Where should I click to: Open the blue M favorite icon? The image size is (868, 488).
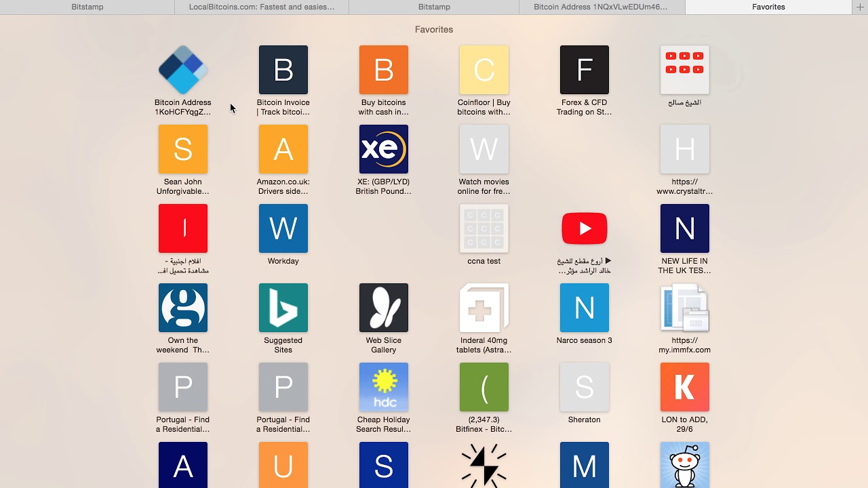coord(585,465)
